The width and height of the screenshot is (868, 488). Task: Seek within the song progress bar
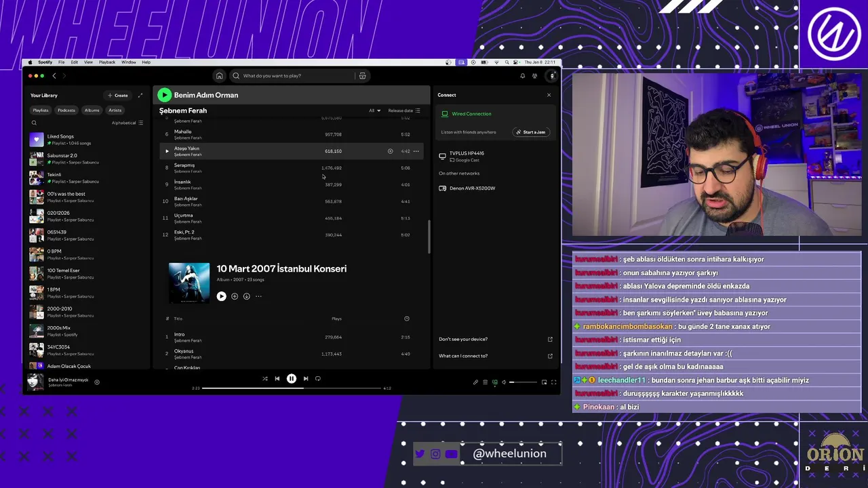pos(292,388)
